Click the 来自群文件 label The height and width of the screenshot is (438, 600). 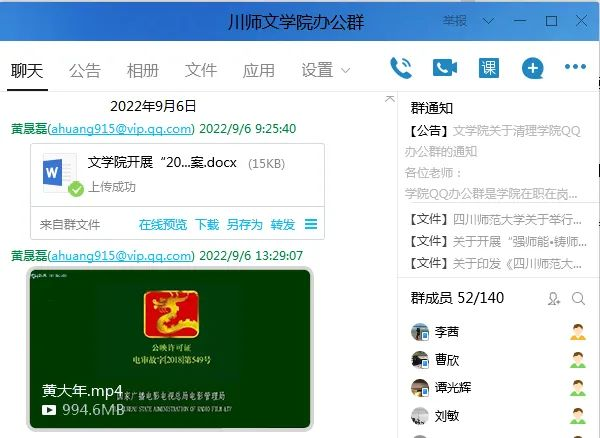pos(70,225)
